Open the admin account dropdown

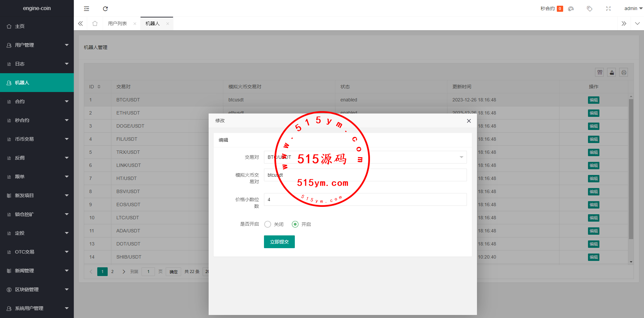[x=633, y=9]
